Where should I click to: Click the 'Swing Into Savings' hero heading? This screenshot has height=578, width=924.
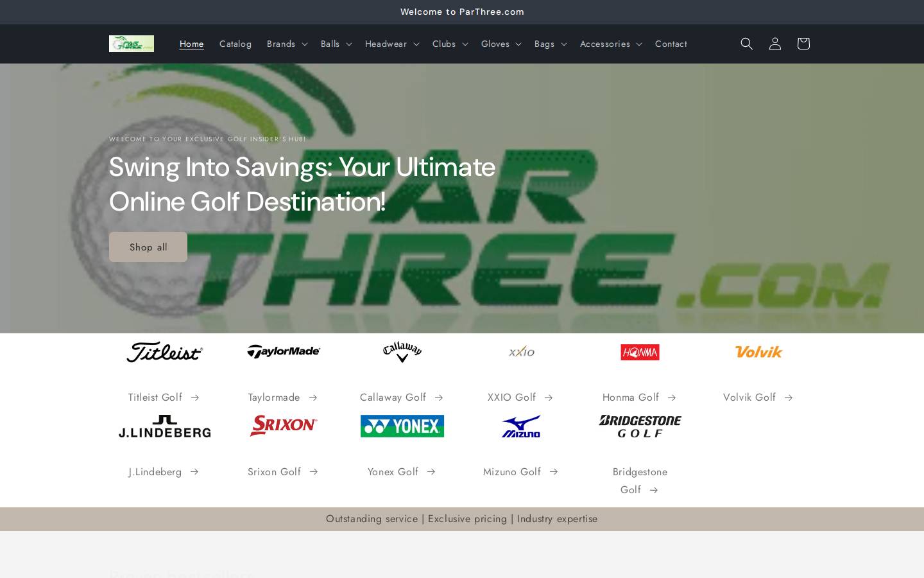302,184
